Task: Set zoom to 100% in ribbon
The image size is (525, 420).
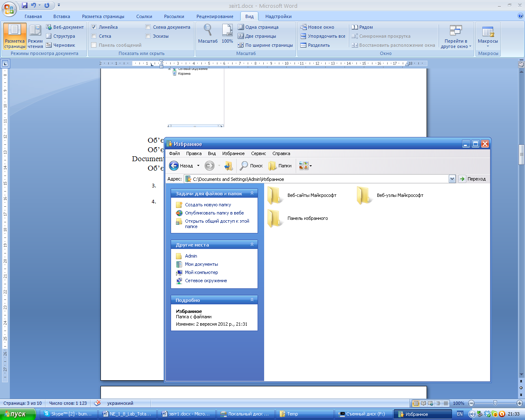Action: coord(227,34)
